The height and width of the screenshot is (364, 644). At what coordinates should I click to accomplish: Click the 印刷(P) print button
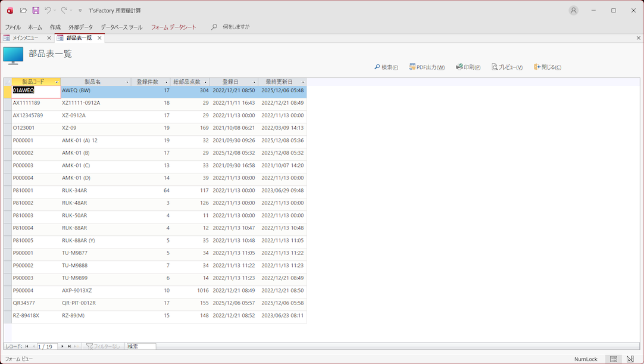point(468,67)
